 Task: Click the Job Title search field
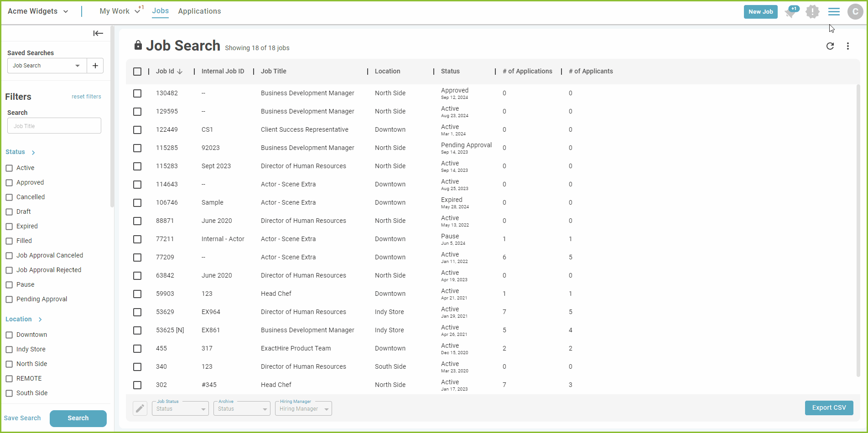click(54, 126)
